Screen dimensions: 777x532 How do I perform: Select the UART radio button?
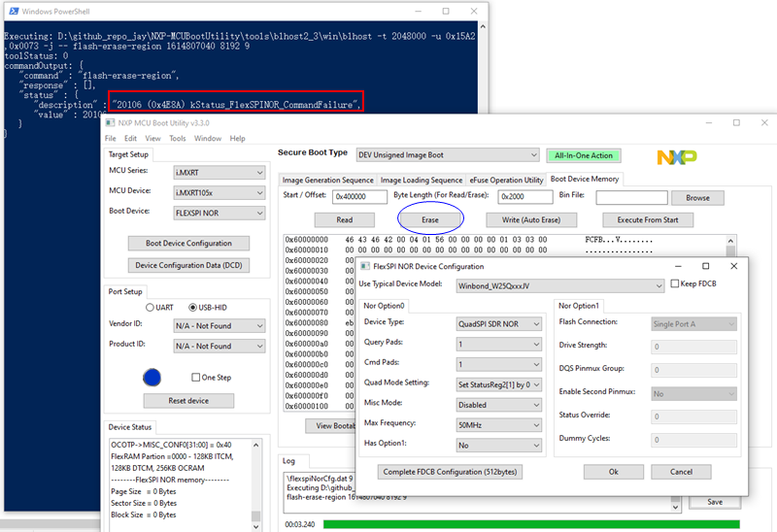[x=150, y=308]
